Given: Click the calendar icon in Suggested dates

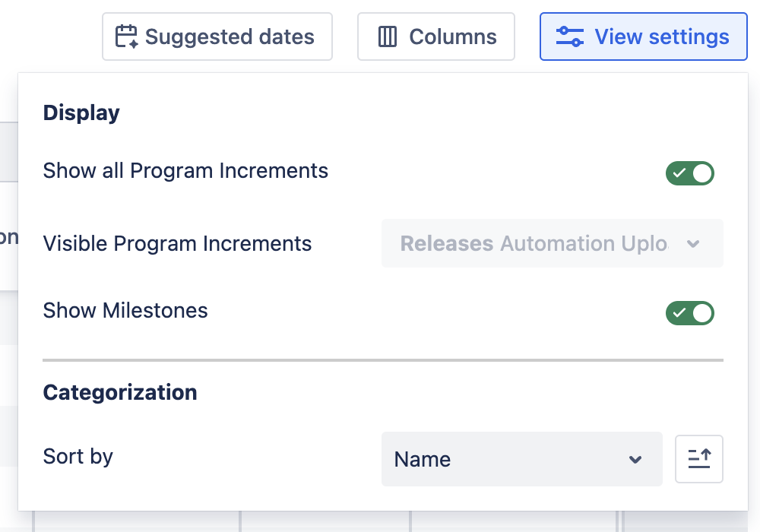Looking at the screenshot, I should click(x=126, y=36).
